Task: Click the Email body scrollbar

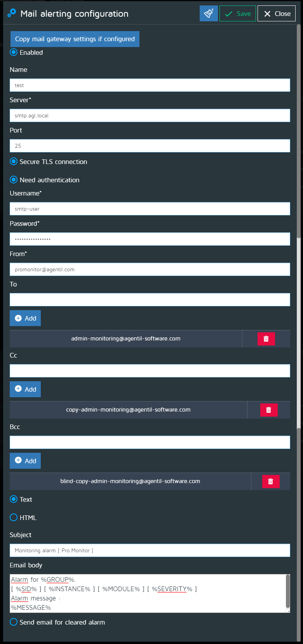Action: click(288, 591)
